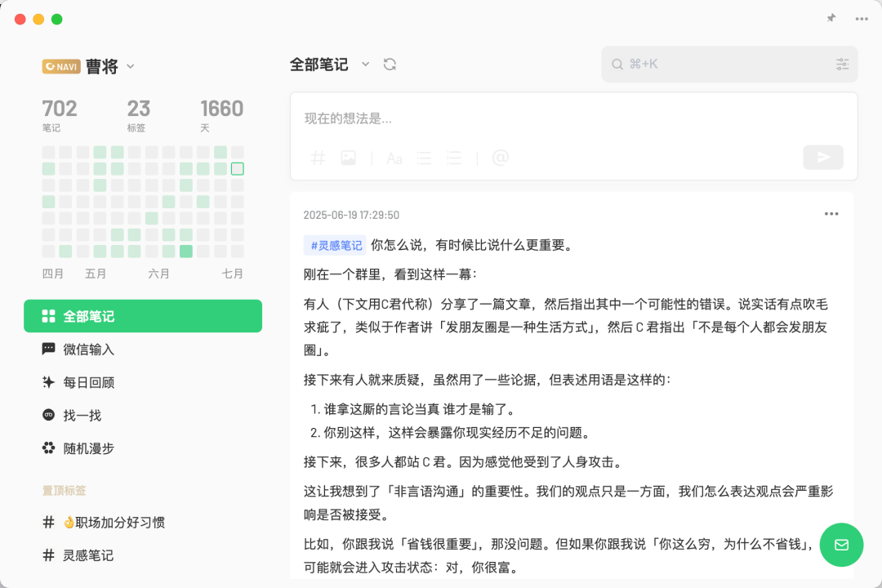882x588 pixels.
Task: Open search filter options icon
Action: pos(842,64)
